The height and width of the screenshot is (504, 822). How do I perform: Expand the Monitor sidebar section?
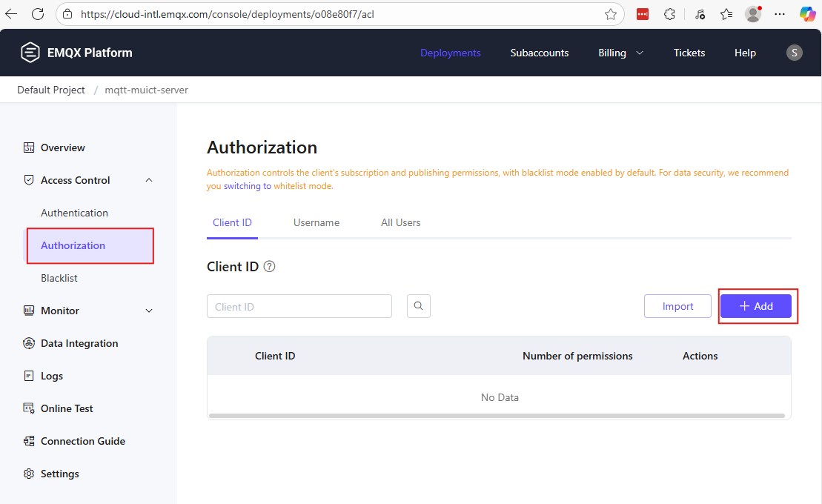coord(149,311)
